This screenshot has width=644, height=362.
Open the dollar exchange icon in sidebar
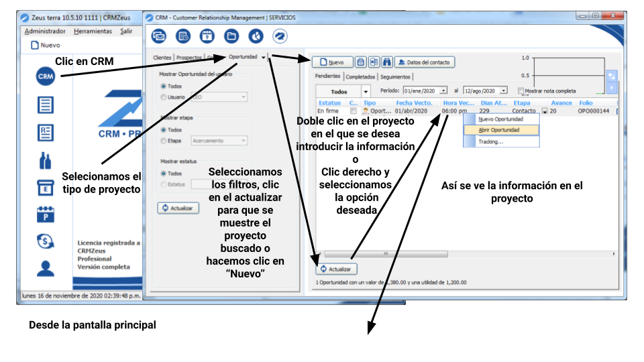point(45,241)
